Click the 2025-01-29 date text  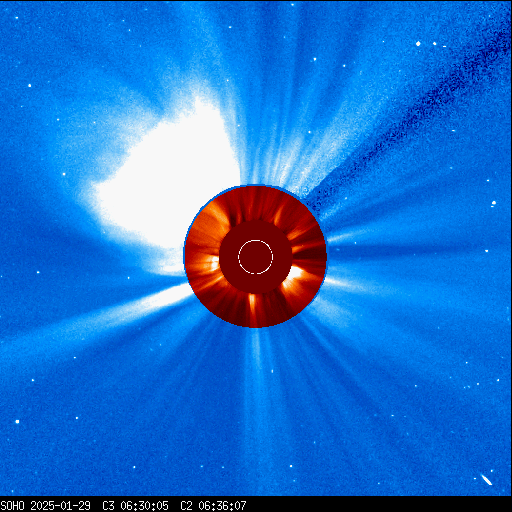[x=60, y=505]
